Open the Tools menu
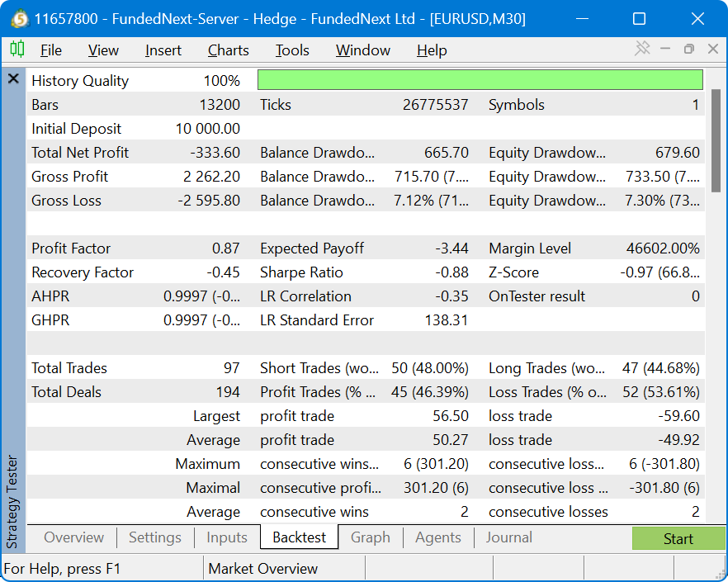Image resolution: width=728 pixels, height=582 pixels. [x=292, y=50]
